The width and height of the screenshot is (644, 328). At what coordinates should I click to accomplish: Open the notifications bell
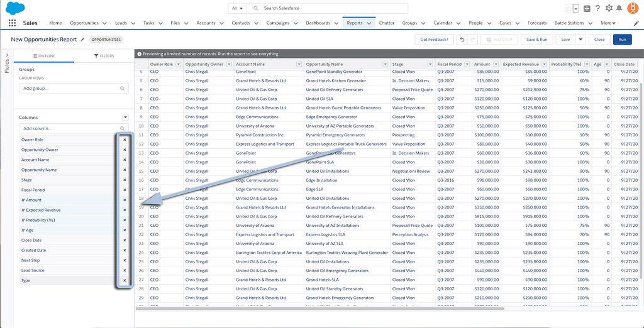(x=619, y=8)
